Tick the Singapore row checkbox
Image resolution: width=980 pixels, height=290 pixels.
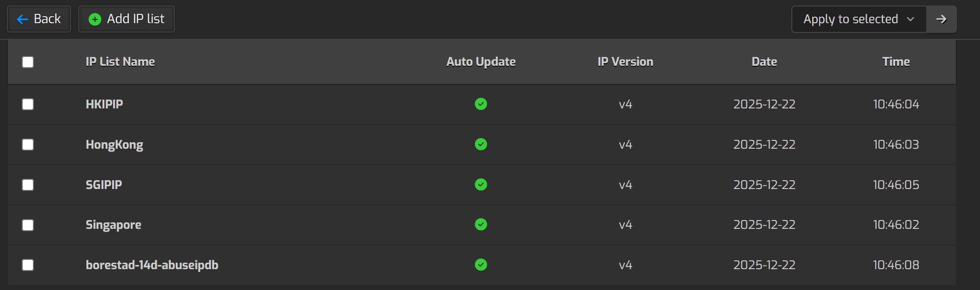[x=28, y=225]
